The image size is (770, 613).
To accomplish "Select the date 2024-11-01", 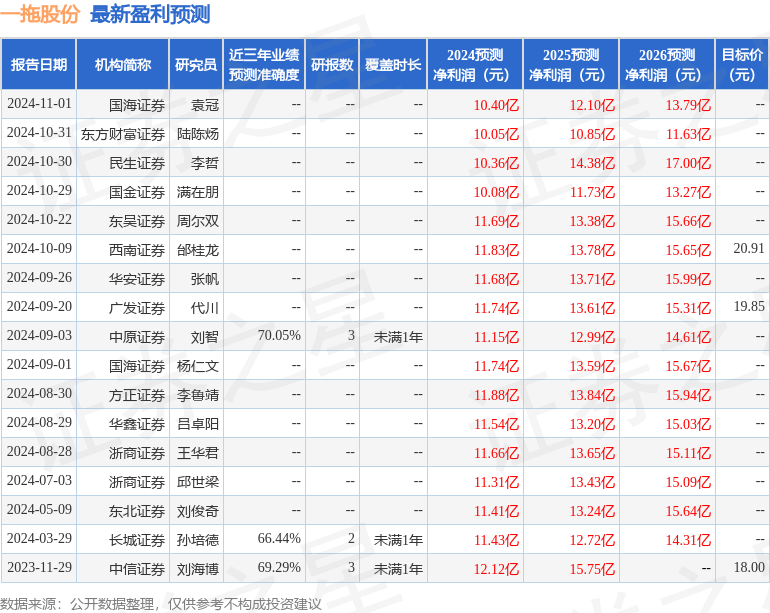I will point(39,104).
